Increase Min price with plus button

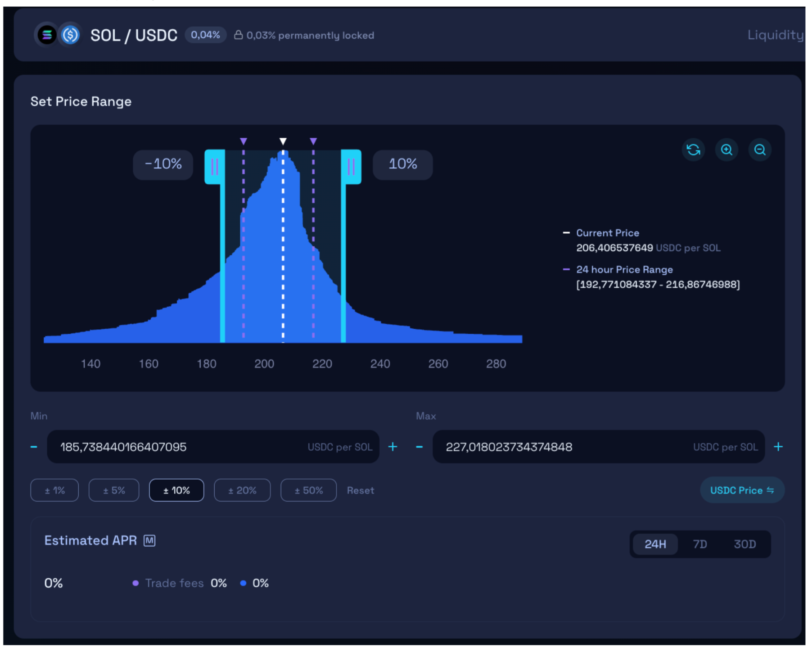[392, 447]
